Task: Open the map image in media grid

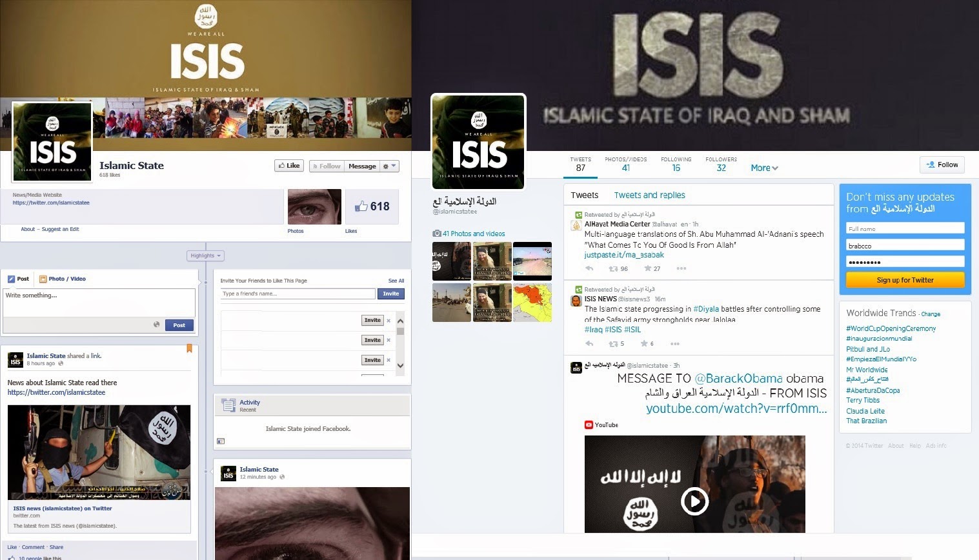Action: click(x=532, y=303)
